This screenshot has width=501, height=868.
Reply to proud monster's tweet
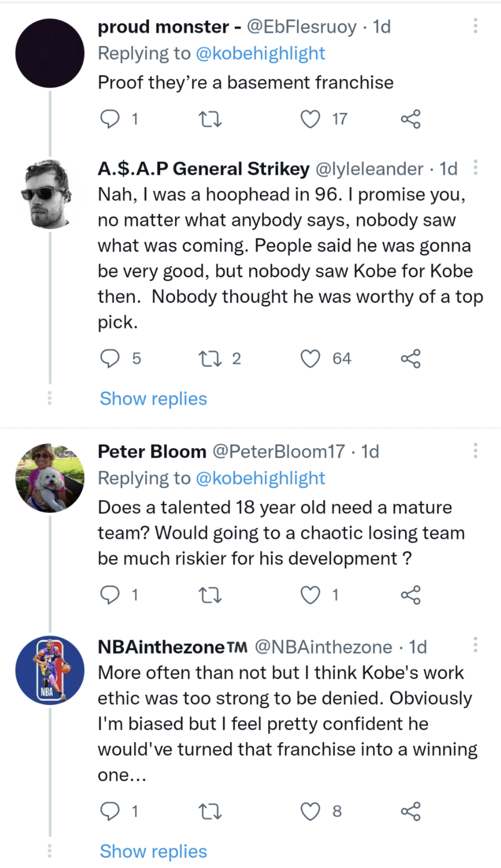click(x=110, y=119)
